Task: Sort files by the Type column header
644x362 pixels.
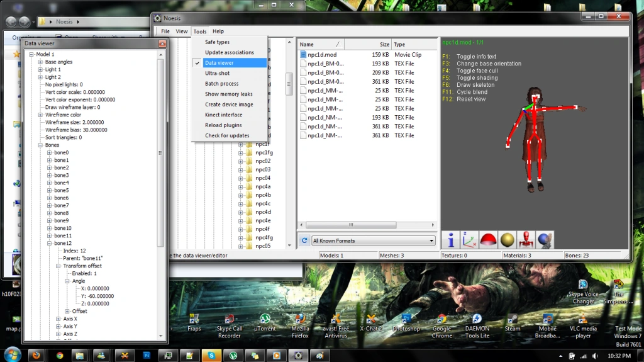Action: (414, 45)
